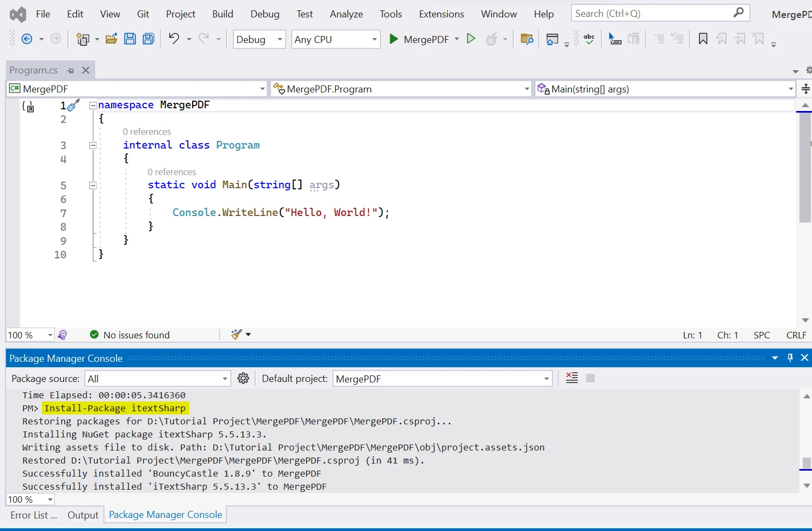
Task: Click the cursor selection toolbar icon
Action: 615,39
